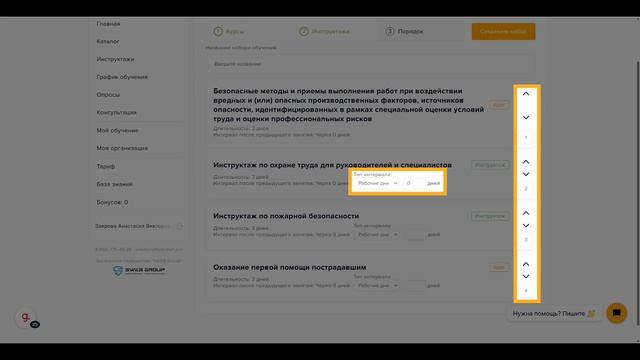Open 'Консультации' in the sidebar
Image resolution: width=640 pixels, height=360 pixels.
tap(116, 112)
